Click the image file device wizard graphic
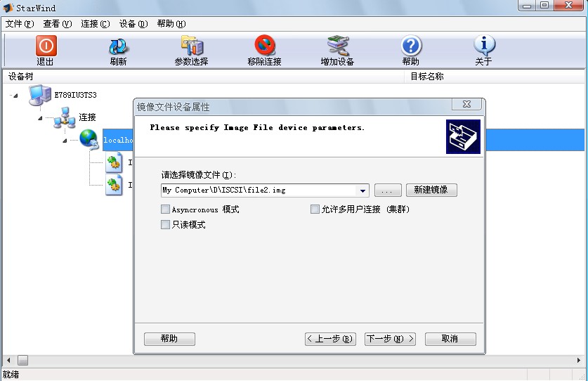 click(463, 136)
